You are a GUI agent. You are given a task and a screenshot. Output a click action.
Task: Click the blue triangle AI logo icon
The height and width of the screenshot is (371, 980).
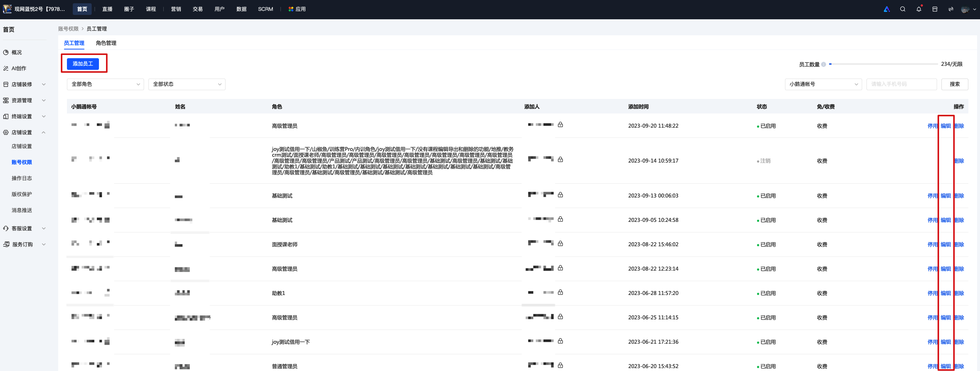887,9
